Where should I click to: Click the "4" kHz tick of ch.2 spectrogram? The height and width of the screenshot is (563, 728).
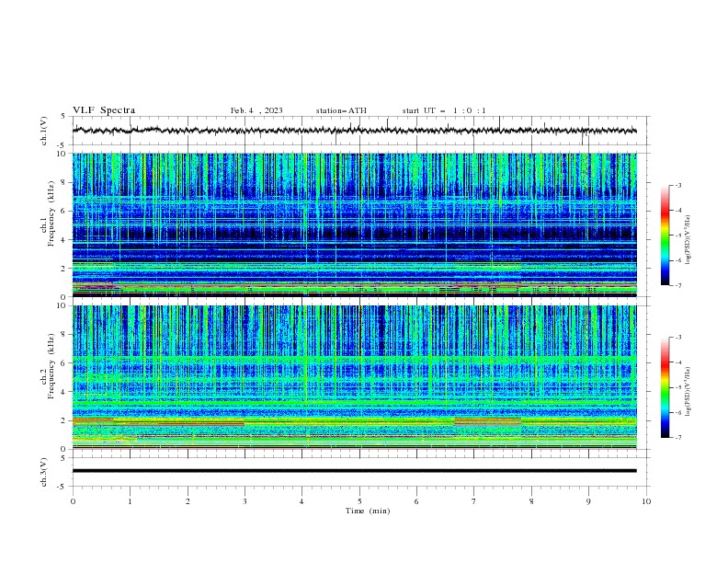click(64, 392)
